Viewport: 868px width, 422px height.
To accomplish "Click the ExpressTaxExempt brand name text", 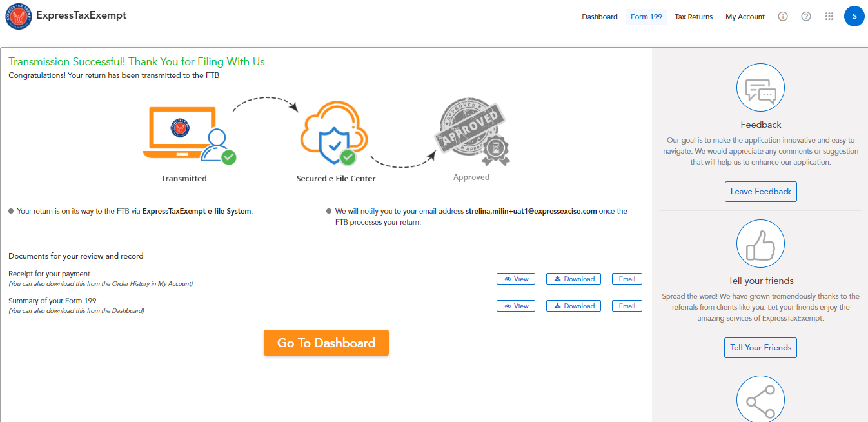I will tap(81, 15).
